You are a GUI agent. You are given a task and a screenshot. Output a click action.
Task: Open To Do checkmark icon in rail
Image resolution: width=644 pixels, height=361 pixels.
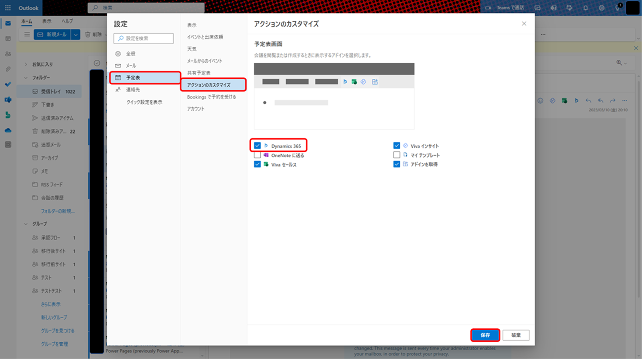pyautogui.click(x=8, y=84)
